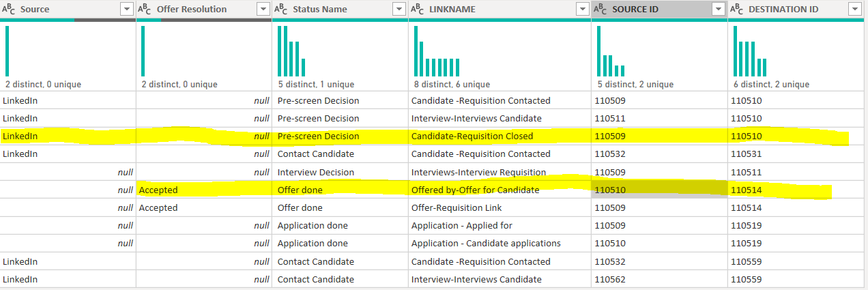
Task: Select the 'Application - Candidate applications' cell
Action: [x=500, y=243]
